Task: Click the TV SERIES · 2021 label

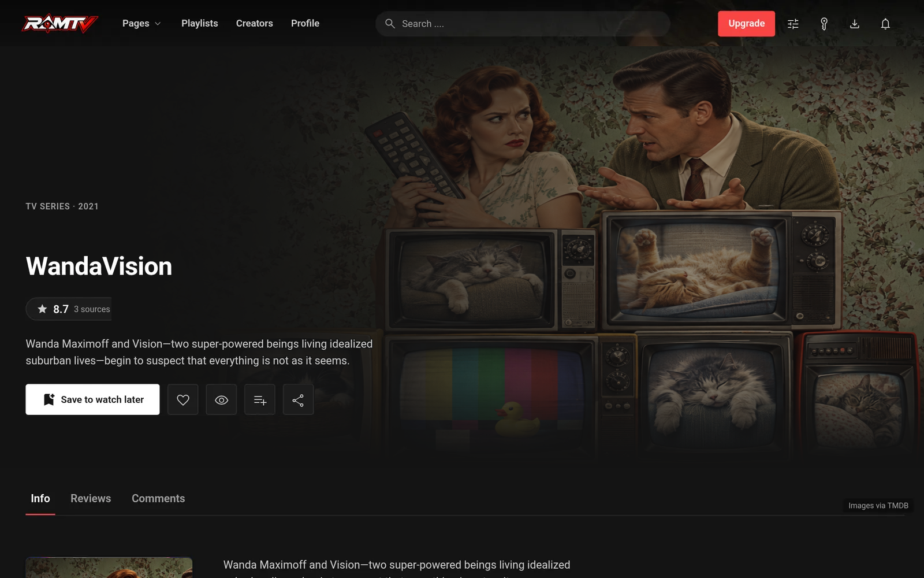Action: click(x=62, y=206)
